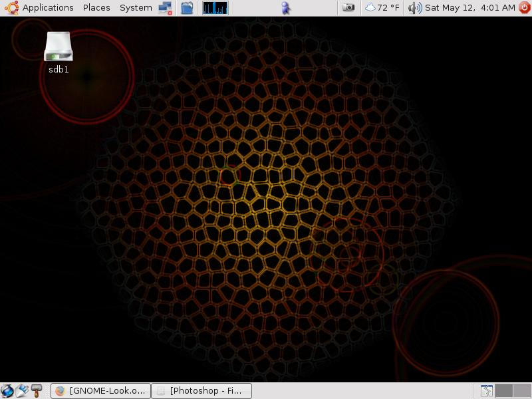Open the system monitor graph applet
Viewport: 532px width, 399px height.
click(x=215, y=8)
